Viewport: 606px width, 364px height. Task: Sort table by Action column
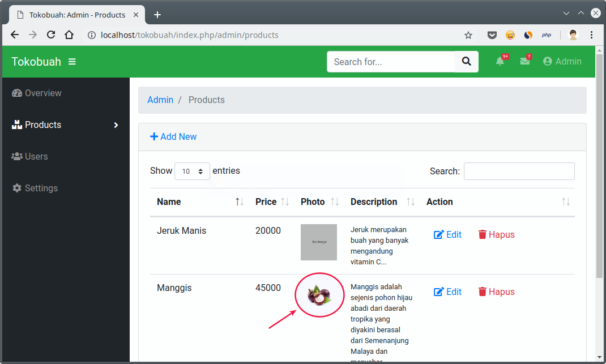pyautogui.click(x=498, y=202)
